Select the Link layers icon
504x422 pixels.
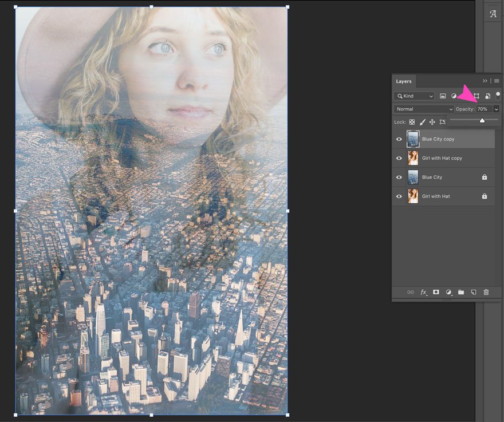coord(411,293)
